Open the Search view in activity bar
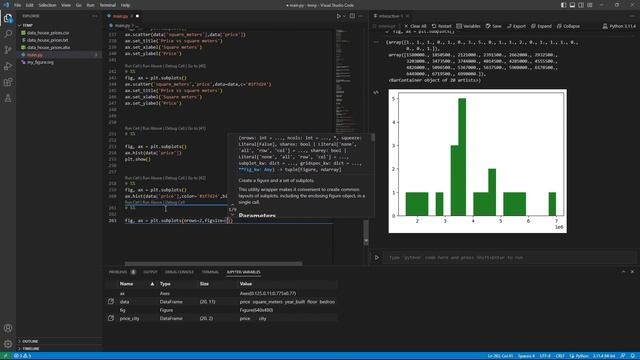 click(8, 33)
